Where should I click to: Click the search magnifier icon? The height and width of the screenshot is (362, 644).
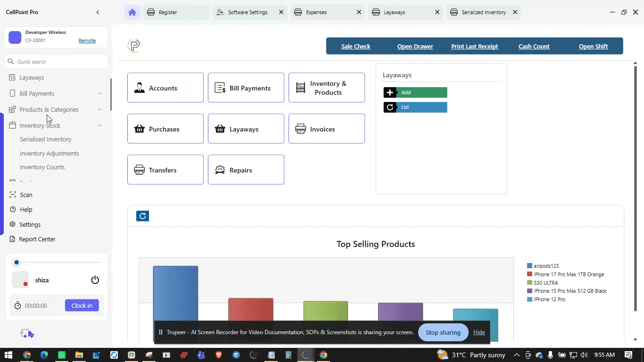tap(11, 61)
